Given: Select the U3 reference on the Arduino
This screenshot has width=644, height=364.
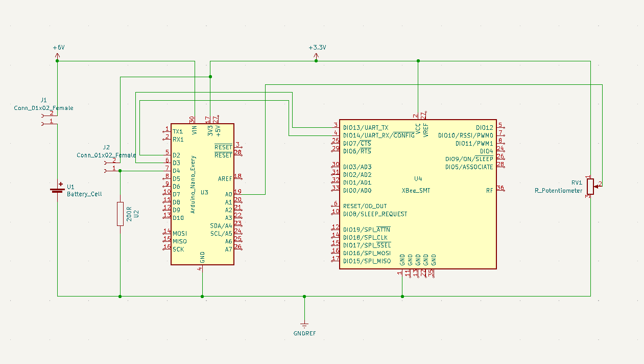Looking at the screenshot, I should 204,192.
